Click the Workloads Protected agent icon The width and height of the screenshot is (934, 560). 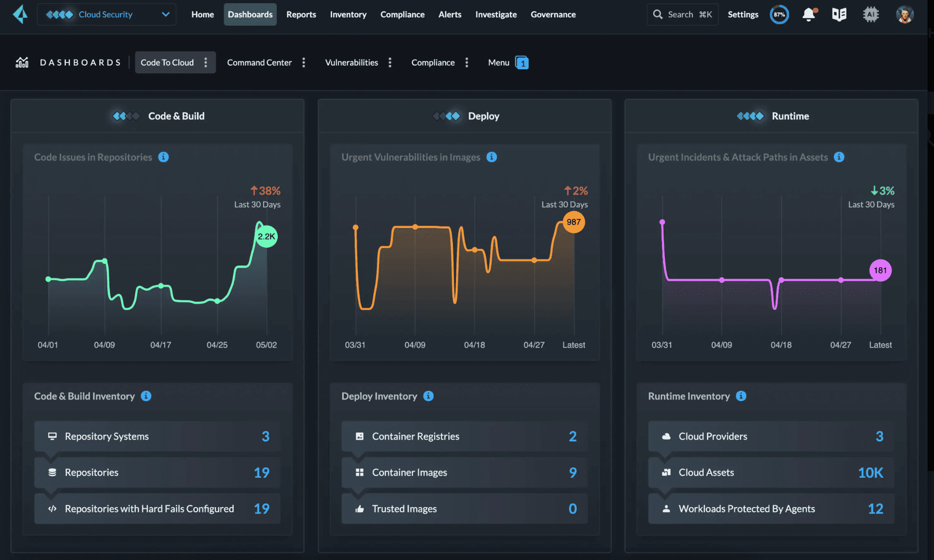tap(666, 508)
